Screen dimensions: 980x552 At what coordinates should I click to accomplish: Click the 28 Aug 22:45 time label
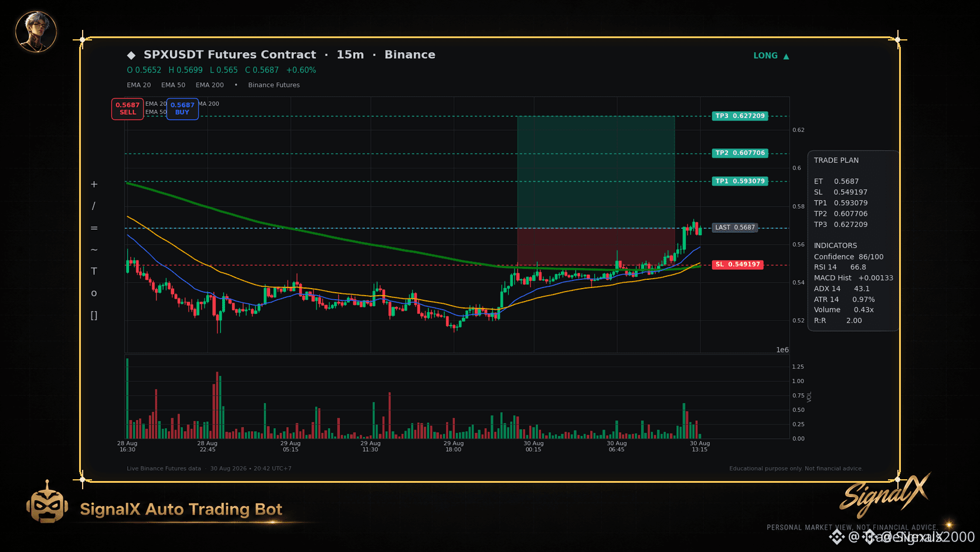207,446
